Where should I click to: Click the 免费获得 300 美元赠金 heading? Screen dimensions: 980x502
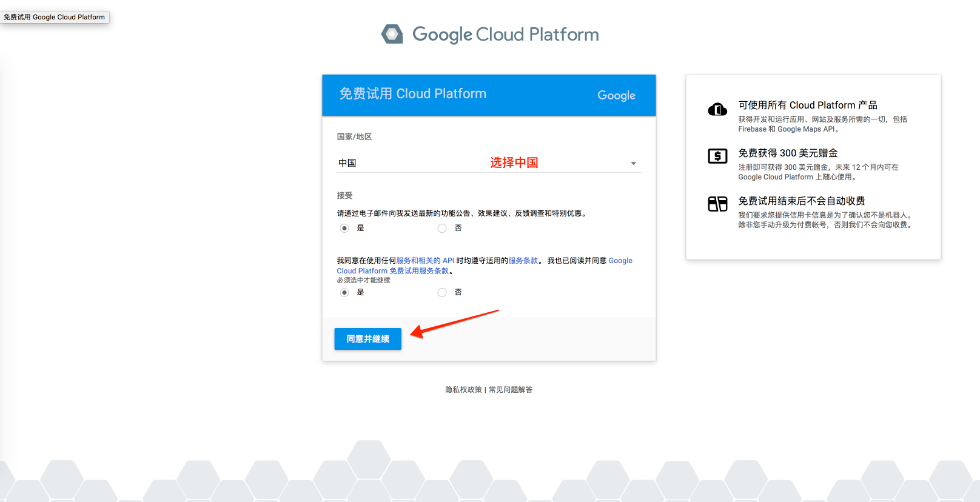click(788, 153)
